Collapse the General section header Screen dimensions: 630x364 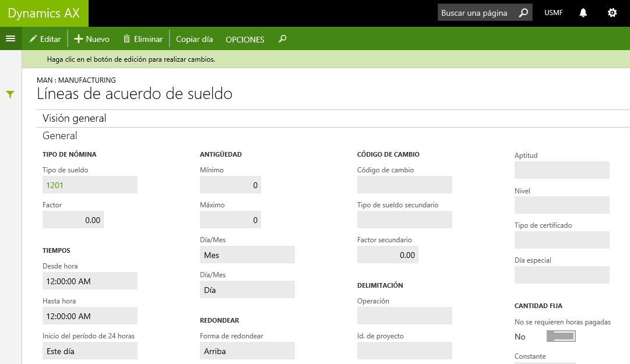pos(60,136)
